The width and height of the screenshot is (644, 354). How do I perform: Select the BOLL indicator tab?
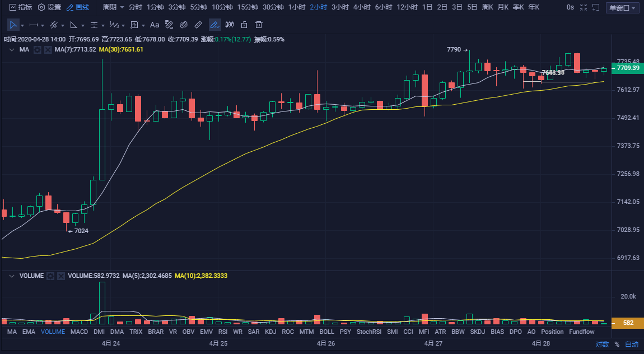tap(326, 332)
